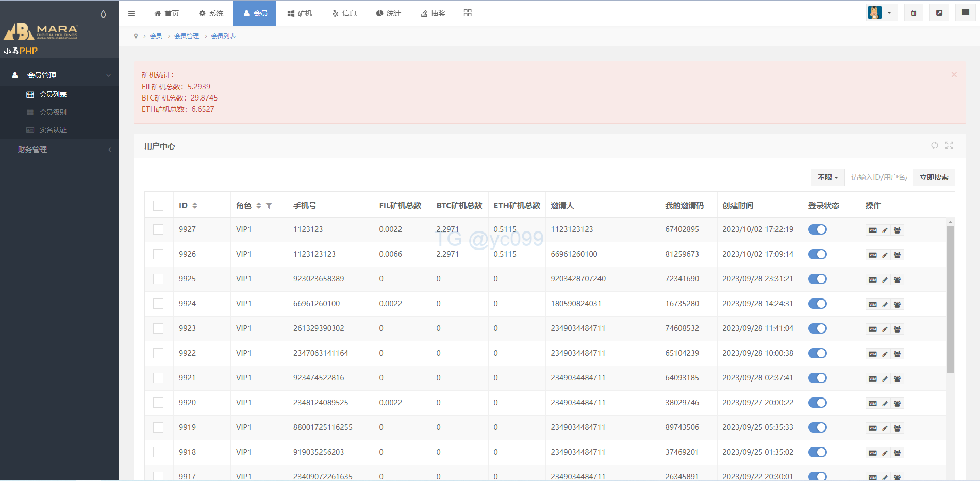The height and width of the screenshot is (481, 980).
Task: Click the 会员管理 breadcrumb link
Action: 187,36
